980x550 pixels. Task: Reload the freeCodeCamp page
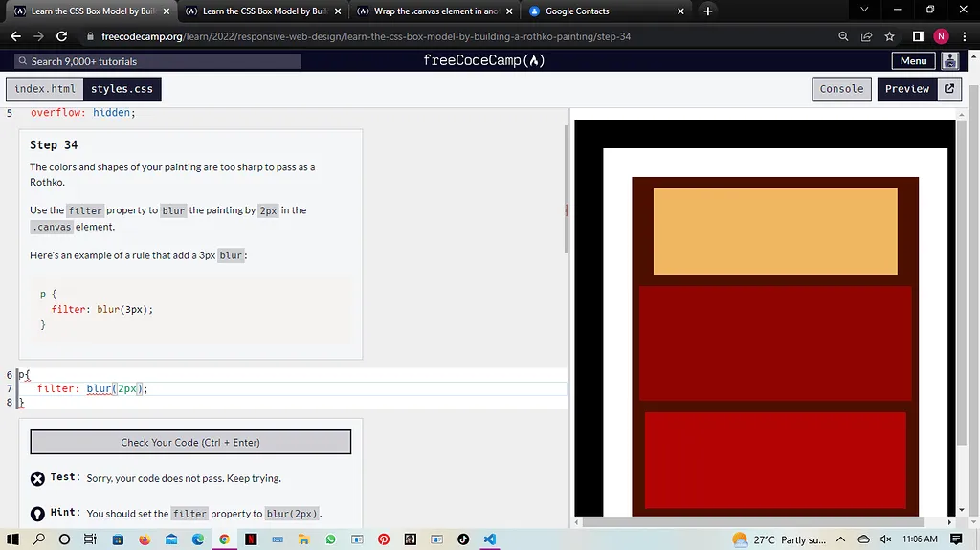[62, 36]
